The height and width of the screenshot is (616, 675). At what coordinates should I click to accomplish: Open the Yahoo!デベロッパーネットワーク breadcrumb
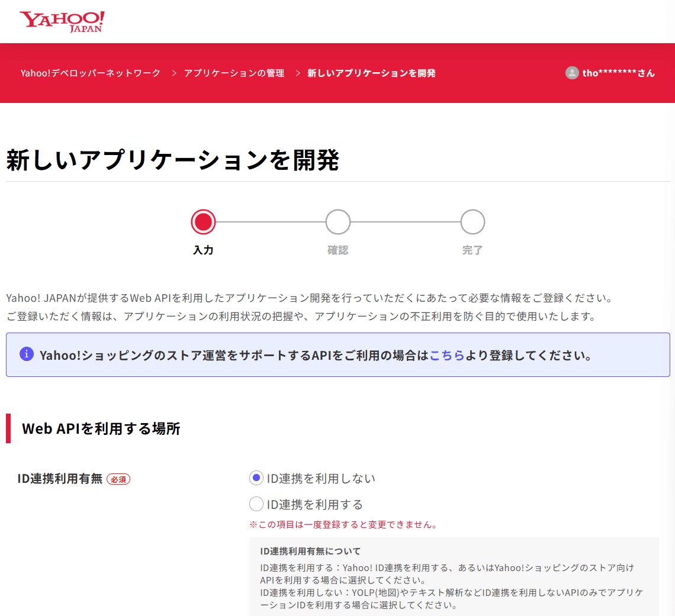click(91, 73)
